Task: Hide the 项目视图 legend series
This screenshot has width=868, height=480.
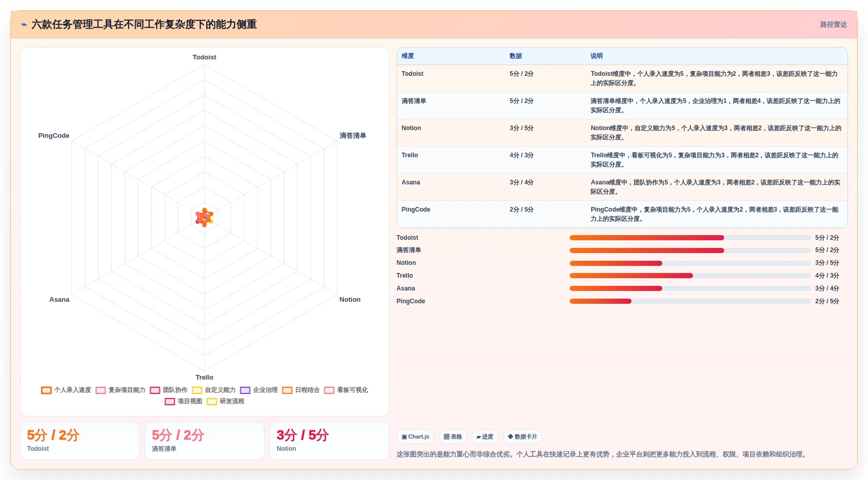Action: (x=184, y=401)
